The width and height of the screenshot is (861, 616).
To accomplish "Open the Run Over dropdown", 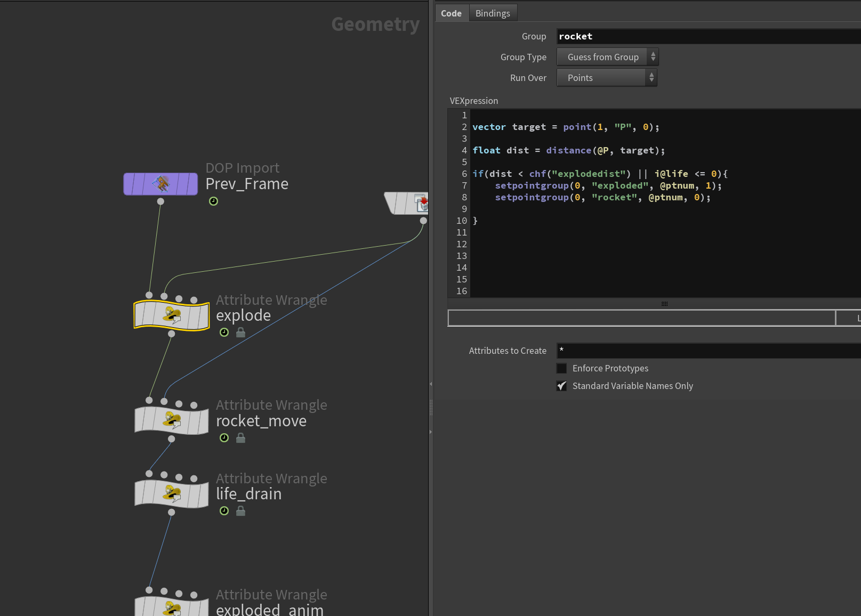I will (607, 78).
